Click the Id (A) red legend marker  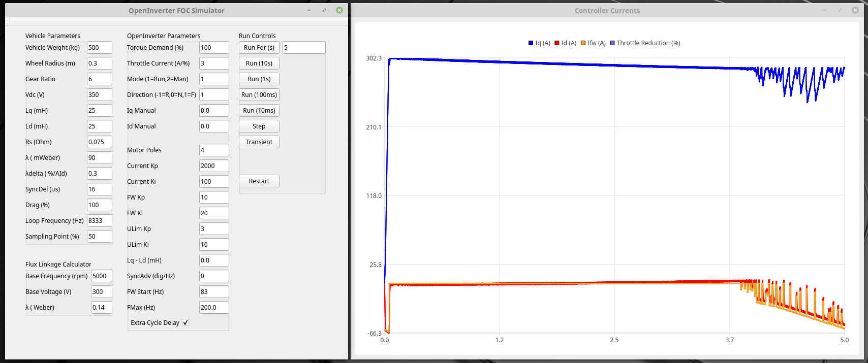click(x=557, y=43)
